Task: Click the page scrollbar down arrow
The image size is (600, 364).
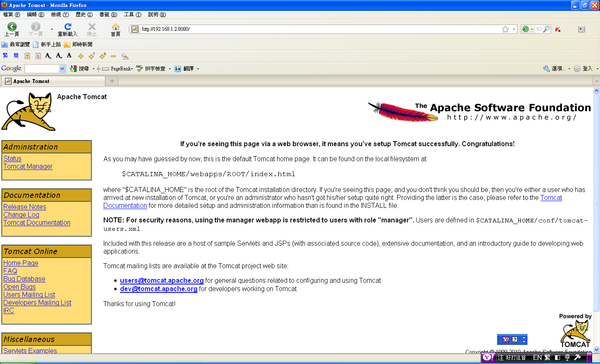Action: 596,349
